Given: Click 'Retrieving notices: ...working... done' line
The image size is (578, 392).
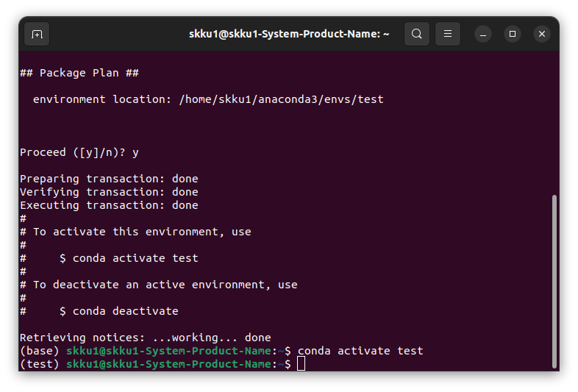Looking at the screenshot, I should tap(146, 338).
